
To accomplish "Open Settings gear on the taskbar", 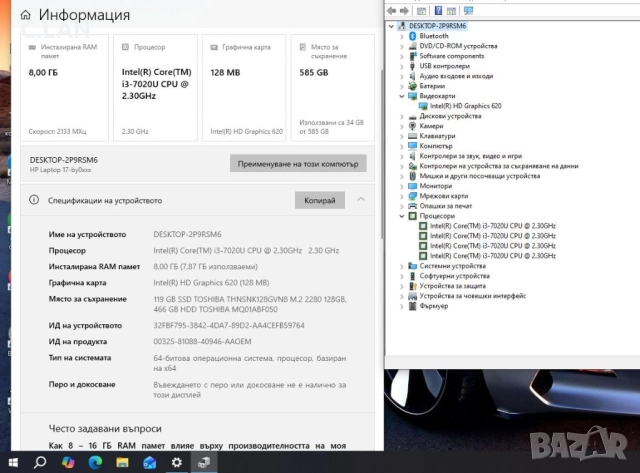I will pos(177,462).
